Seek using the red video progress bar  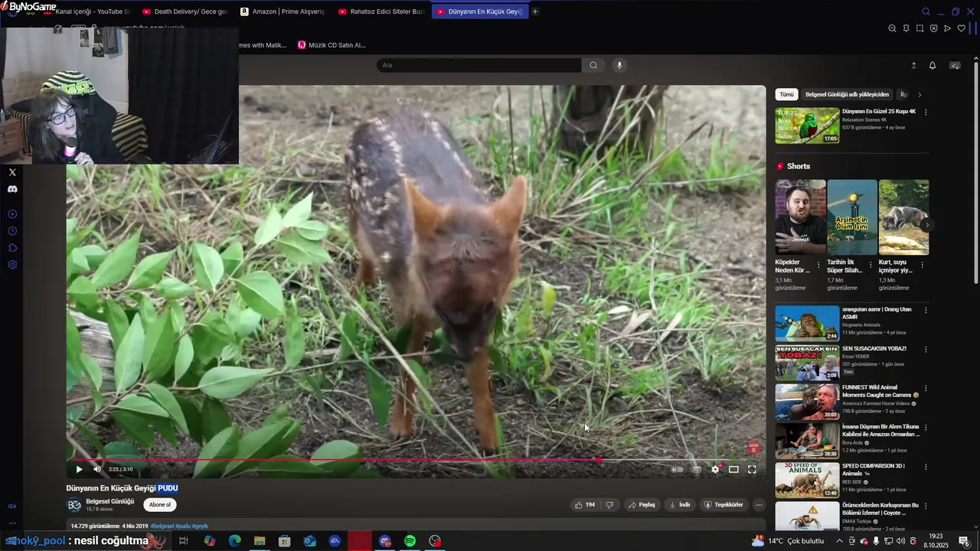pyautogui.click(x=415, y=460)
